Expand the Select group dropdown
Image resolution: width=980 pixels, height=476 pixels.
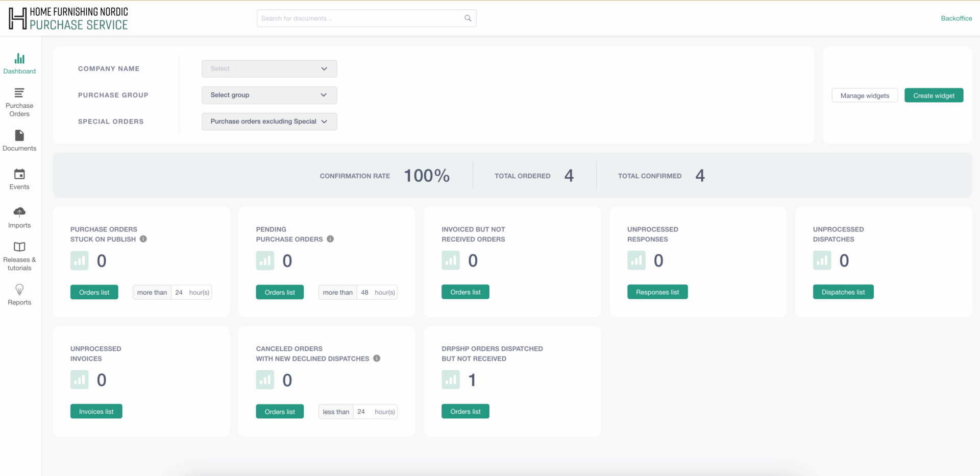pos(269,96)
